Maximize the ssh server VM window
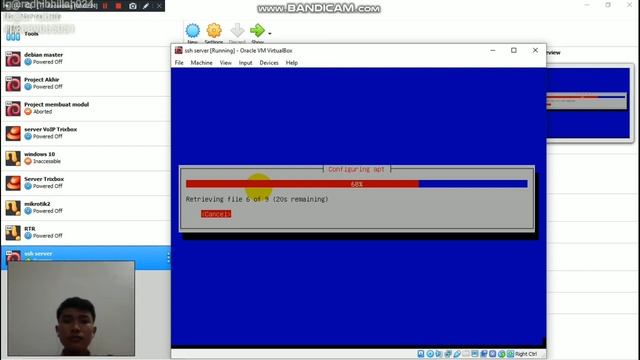Viewport: 640px width, 360px height. [514, 50]
